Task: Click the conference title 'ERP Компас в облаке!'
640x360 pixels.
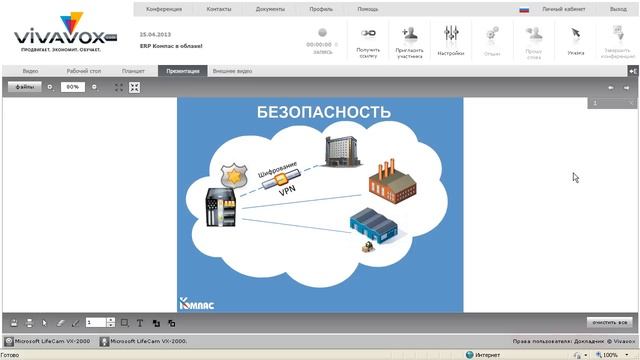Action: pyautogui.click(x=171, y=46)
